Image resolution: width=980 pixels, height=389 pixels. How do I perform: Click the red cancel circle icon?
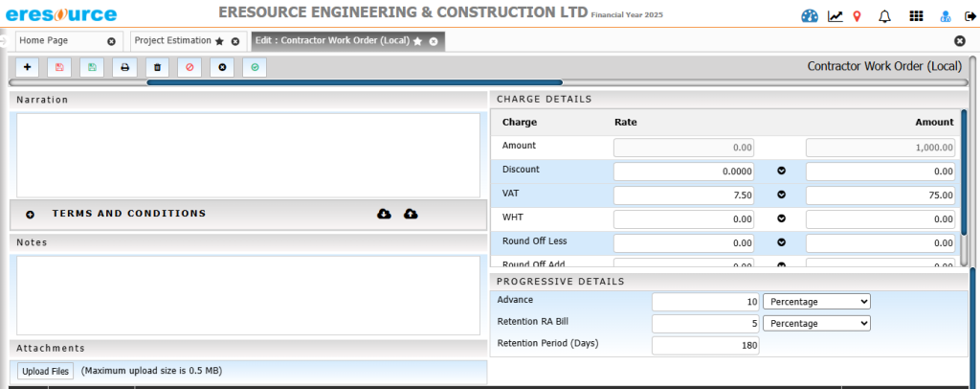tap(189, 67)
